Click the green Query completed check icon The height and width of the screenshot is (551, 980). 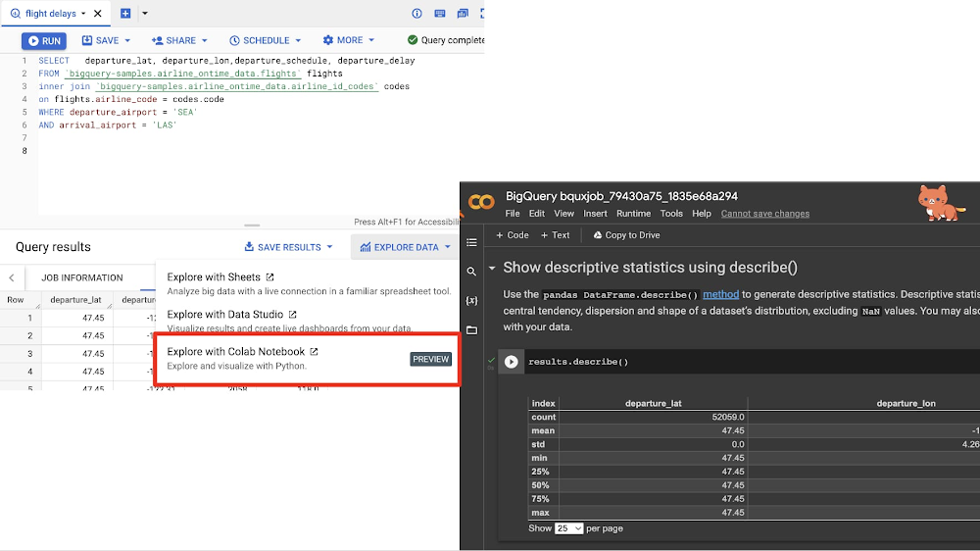coord(413,40)
